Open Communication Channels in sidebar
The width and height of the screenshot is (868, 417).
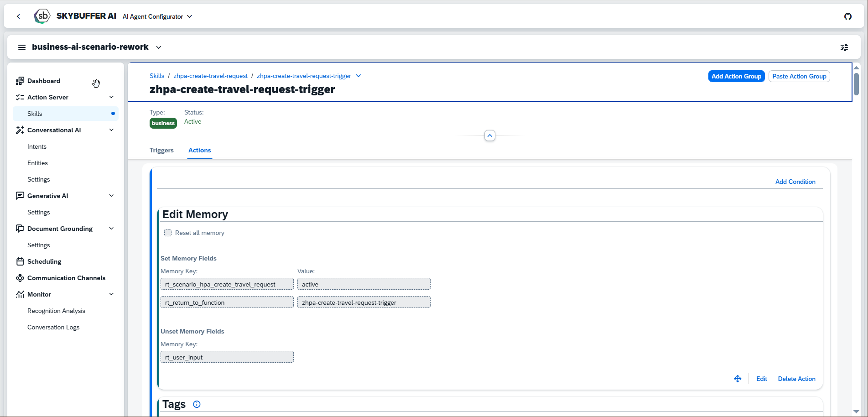pyautogui.click(x=66, y=278)
